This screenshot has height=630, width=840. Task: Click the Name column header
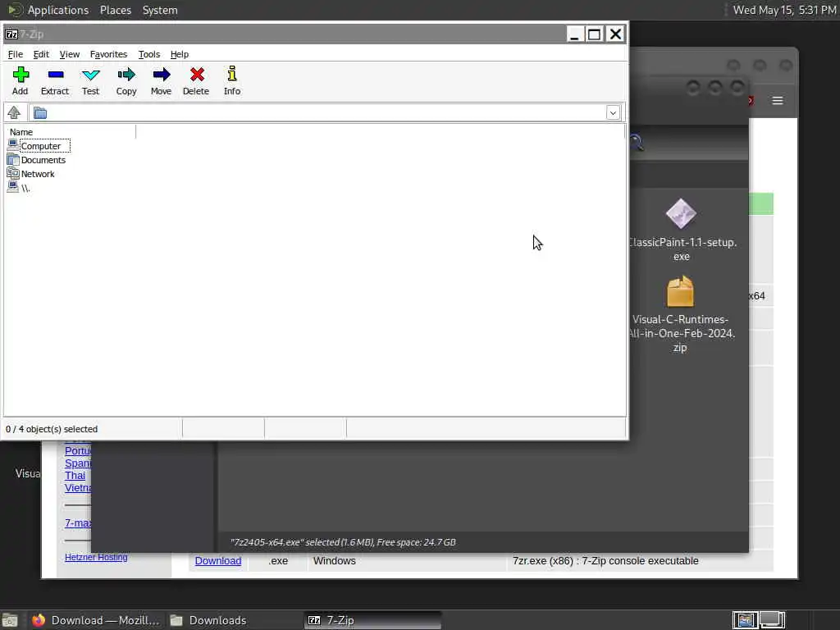pyautogui.click(x=71, y=132)
